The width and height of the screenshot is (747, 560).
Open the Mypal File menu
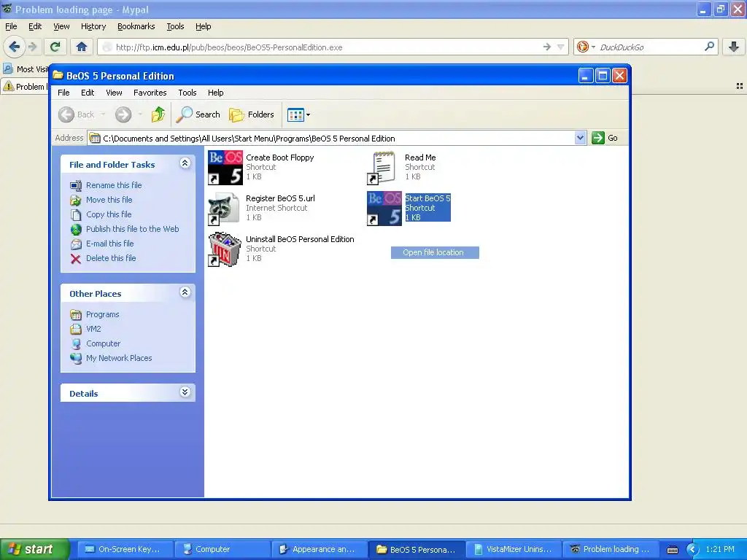click(x=11, y=27)
